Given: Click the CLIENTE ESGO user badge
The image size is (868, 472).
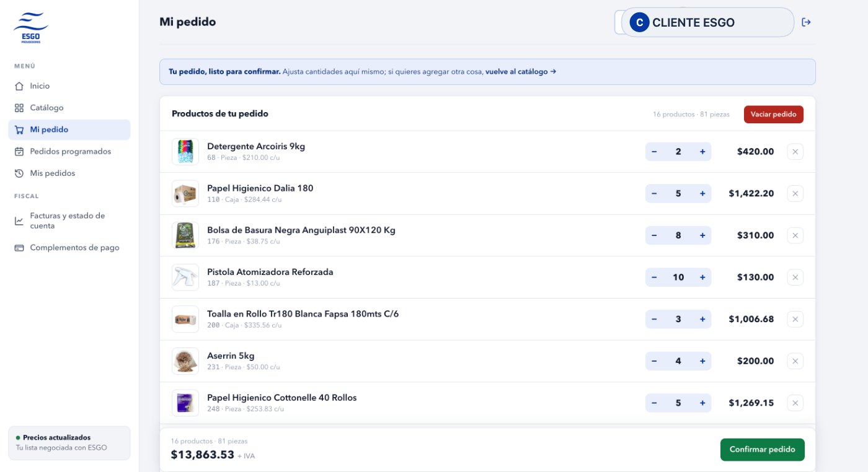Looking at the screenshot, I should pyautogui.click(x=707, y=22).
